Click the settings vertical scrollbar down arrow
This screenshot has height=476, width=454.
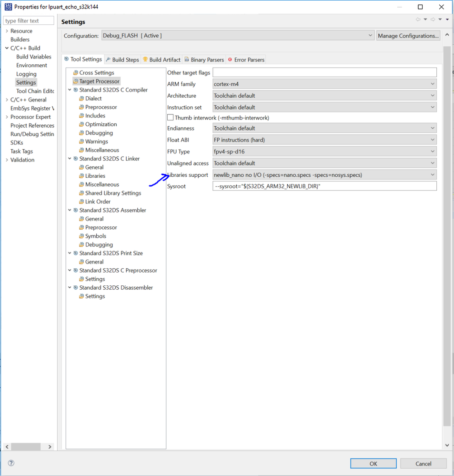coord(447,445)
